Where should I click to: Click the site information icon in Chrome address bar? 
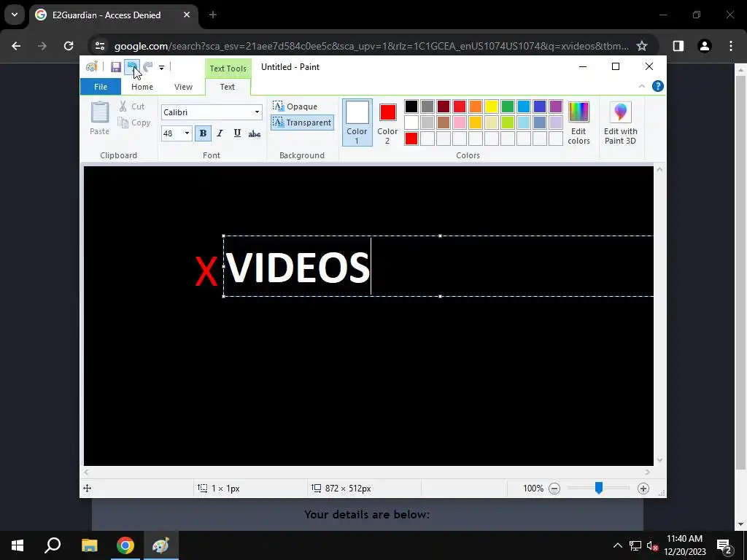pos(100,46)
